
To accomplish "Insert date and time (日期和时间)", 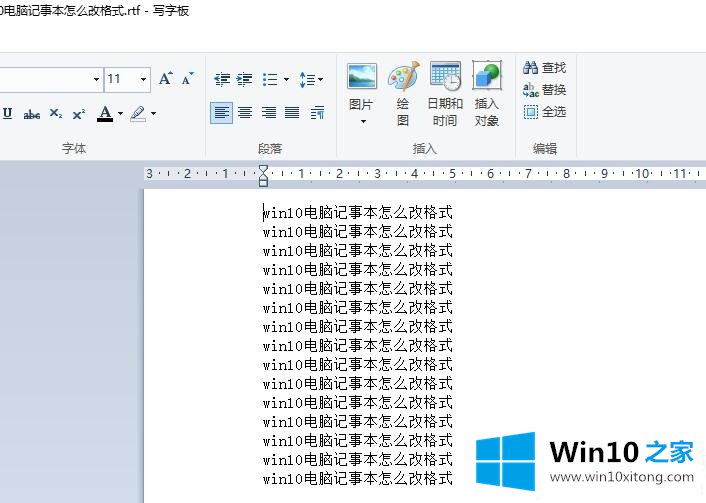I will (445, 92).
